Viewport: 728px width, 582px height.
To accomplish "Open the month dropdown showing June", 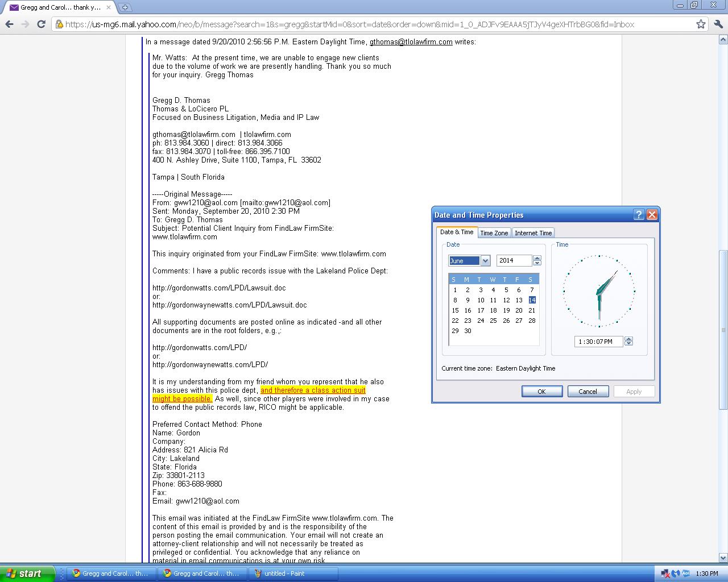I will [485, 261].
